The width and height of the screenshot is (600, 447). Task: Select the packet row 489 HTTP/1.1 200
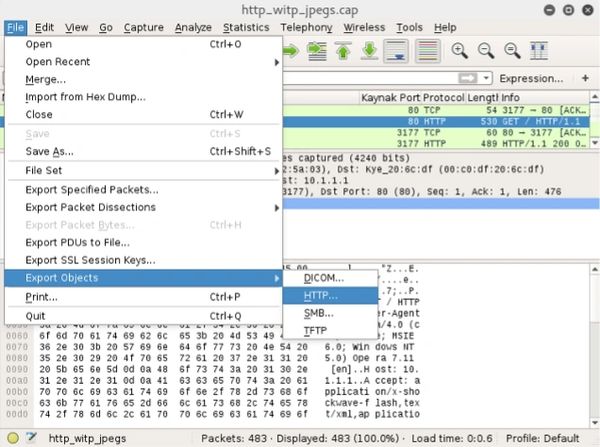point(436,144)
